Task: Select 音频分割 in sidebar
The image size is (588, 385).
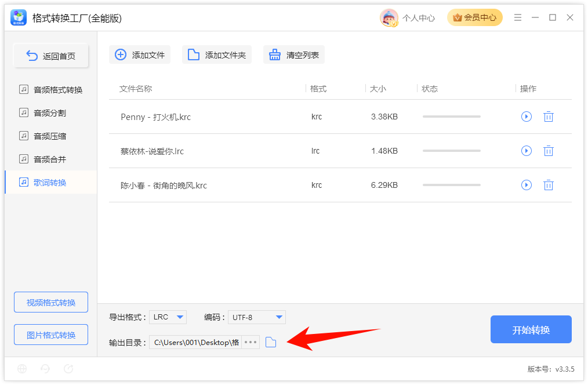Action: point(50,113)
